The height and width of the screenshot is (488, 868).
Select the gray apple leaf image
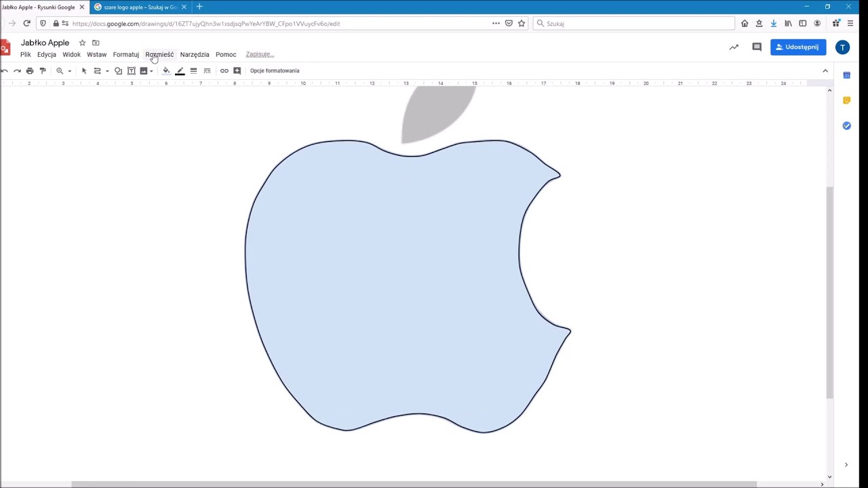tap(438, 114)
